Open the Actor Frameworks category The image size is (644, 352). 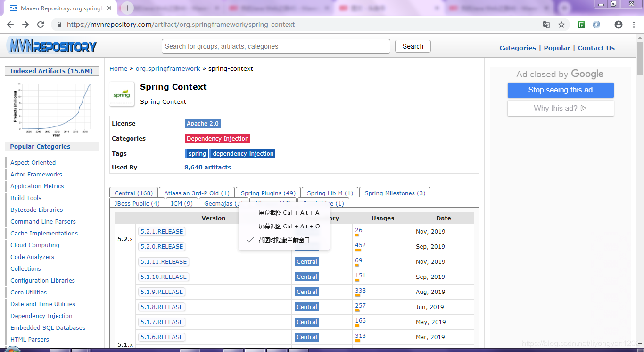36,174
